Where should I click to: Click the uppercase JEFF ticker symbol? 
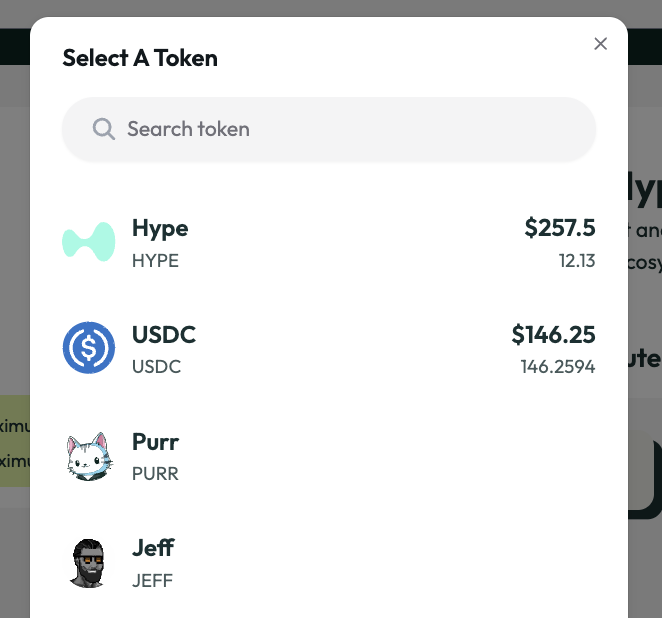[152, 579]
